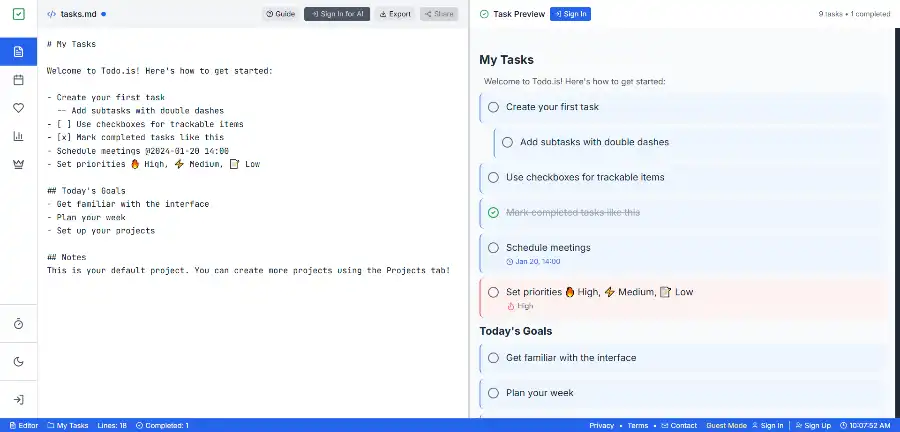Open the crown premium sidebar icon
Viewport: 900px width, 432px height.
(x=18, y=164)
